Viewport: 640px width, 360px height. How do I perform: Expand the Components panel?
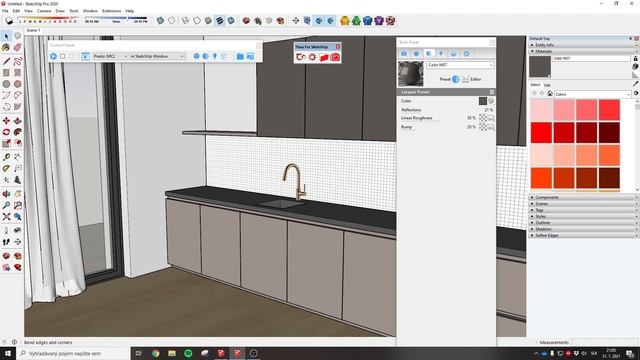tap(584, 197)
